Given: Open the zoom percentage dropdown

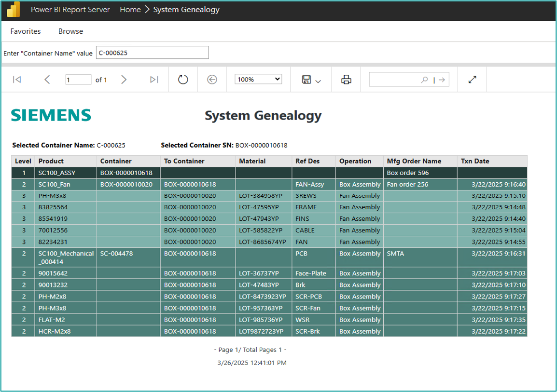Looking at the screenshot, I should 258,79.
